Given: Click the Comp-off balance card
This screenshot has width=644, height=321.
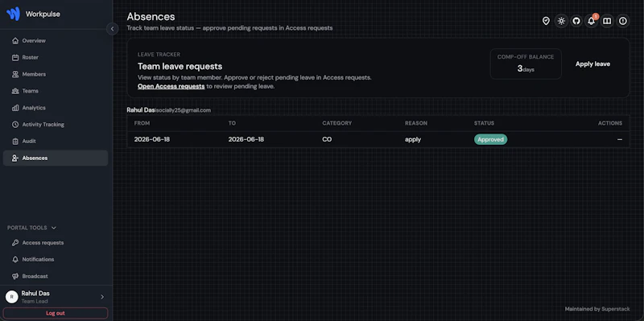Looking at the screenshot, I should tap(526, 64).
